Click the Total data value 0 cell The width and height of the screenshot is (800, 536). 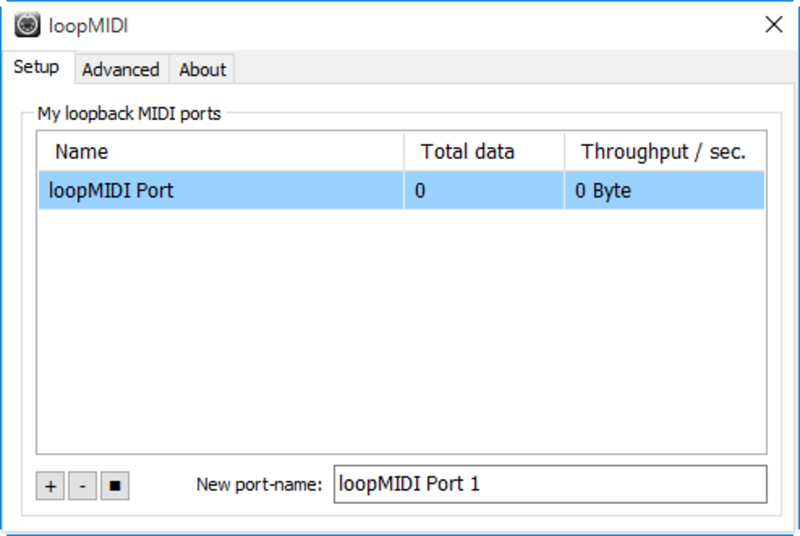coord(420,190)
